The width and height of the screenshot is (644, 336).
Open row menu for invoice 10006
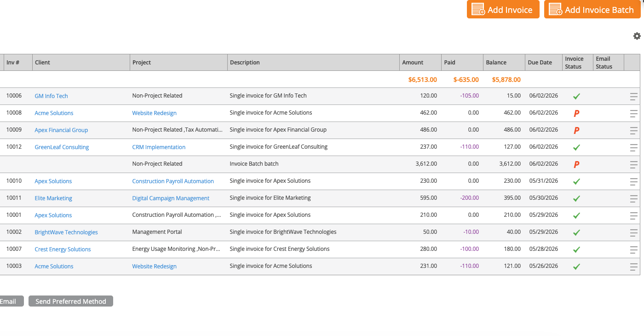pyautogui.click(x=634, y=96)
